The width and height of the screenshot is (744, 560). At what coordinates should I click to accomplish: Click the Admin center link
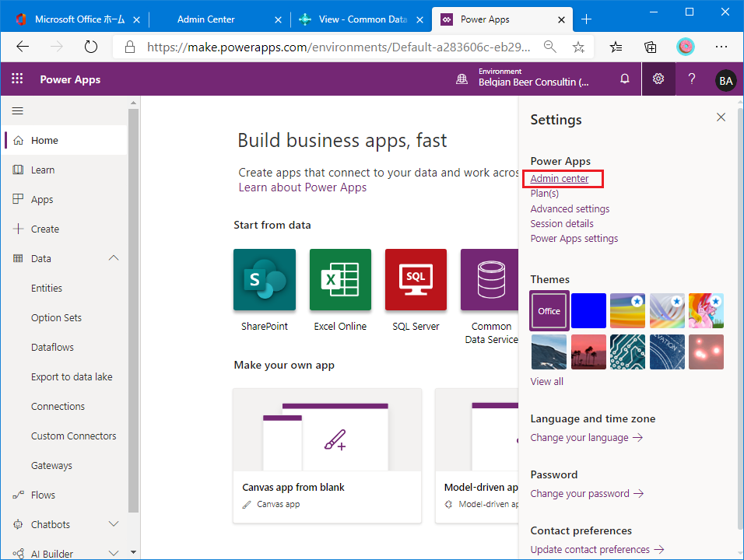(560, 179)
